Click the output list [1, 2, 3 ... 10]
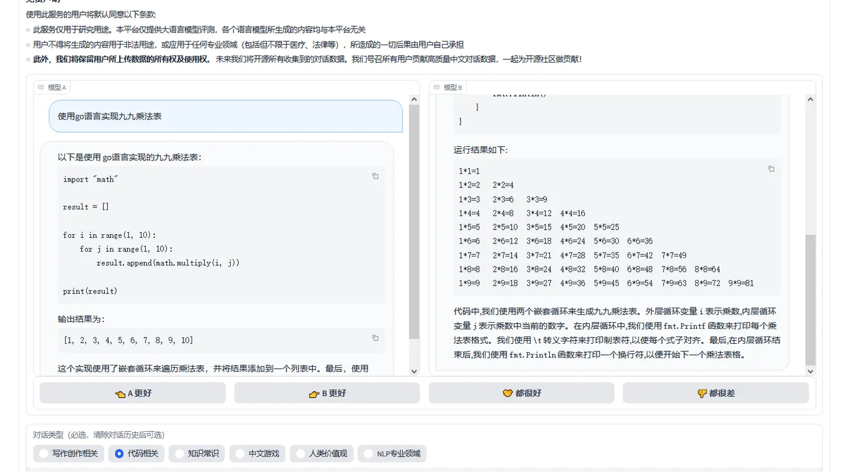Viewport: 868px width, 472px height. [128, 340]
